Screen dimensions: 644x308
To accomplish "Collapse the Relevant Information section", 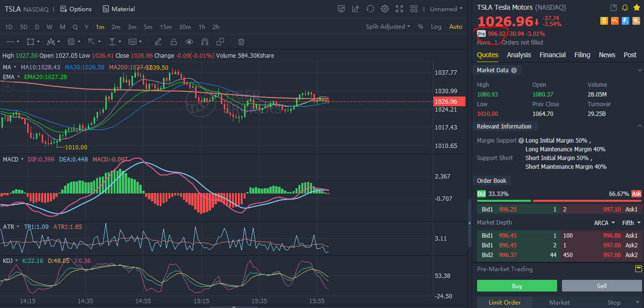I will point(639,126).
